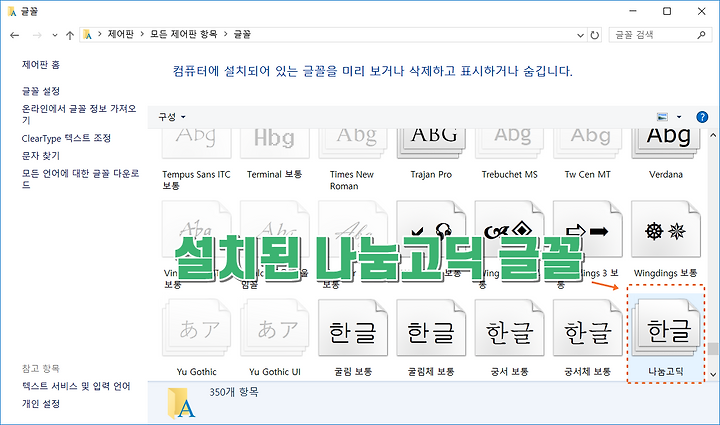Select 모든 제어판 항목 breadcrumb
Viewport: 720px width, 425px height.
click(184, 34)
